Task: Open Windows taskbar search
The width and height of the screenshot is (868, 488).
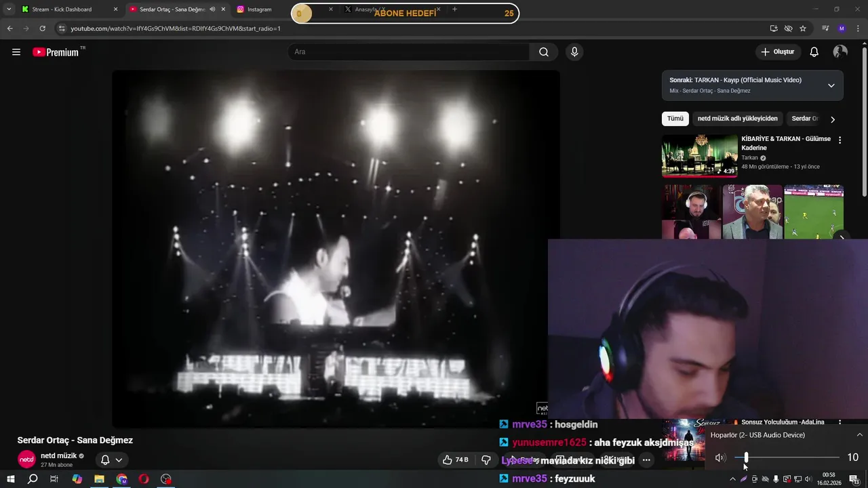Action: point(33,479)
